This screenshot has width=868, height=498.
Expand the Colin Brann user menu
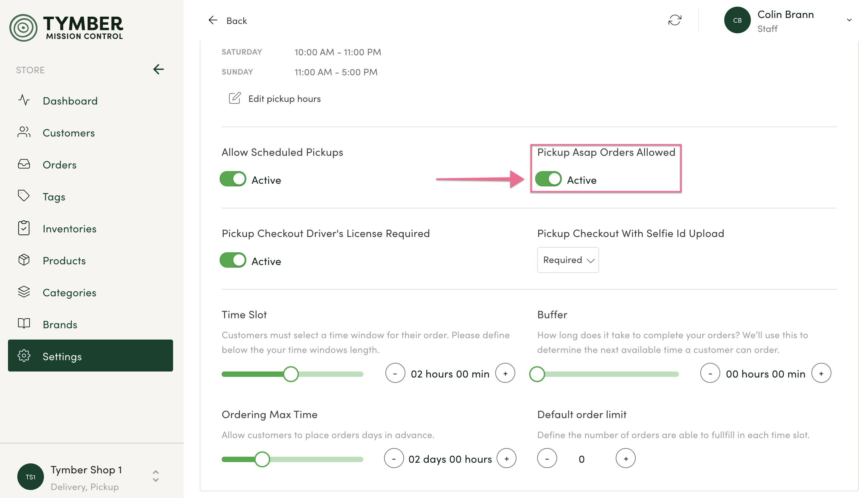coord(850,20)
